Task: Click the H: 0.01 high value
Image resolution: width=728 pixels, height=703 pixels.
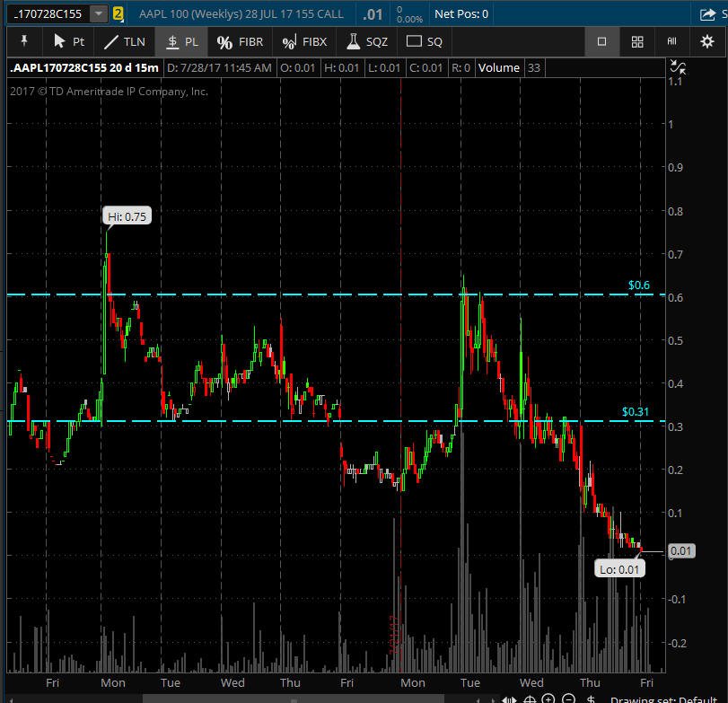Action: tap(342, 68)
